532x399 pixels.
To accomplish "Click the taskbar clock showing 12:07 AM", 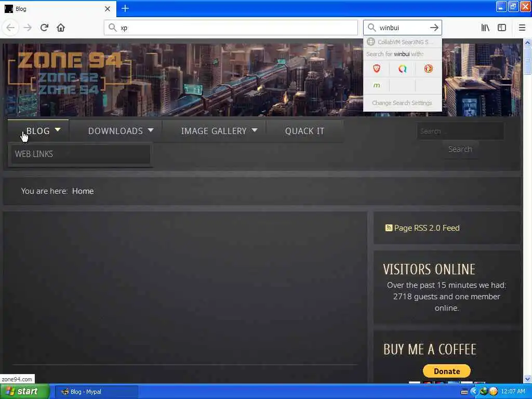I will click(513, 392).
